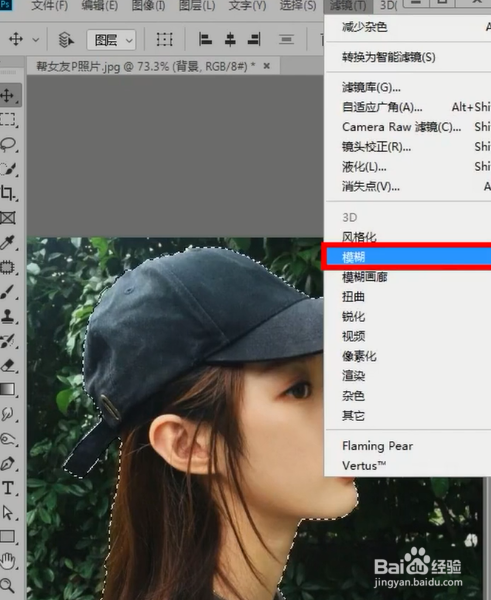Select the Rectangle shape tool
Image resolution: width=491 pixels, height=600 pixels.
[8, 536]
